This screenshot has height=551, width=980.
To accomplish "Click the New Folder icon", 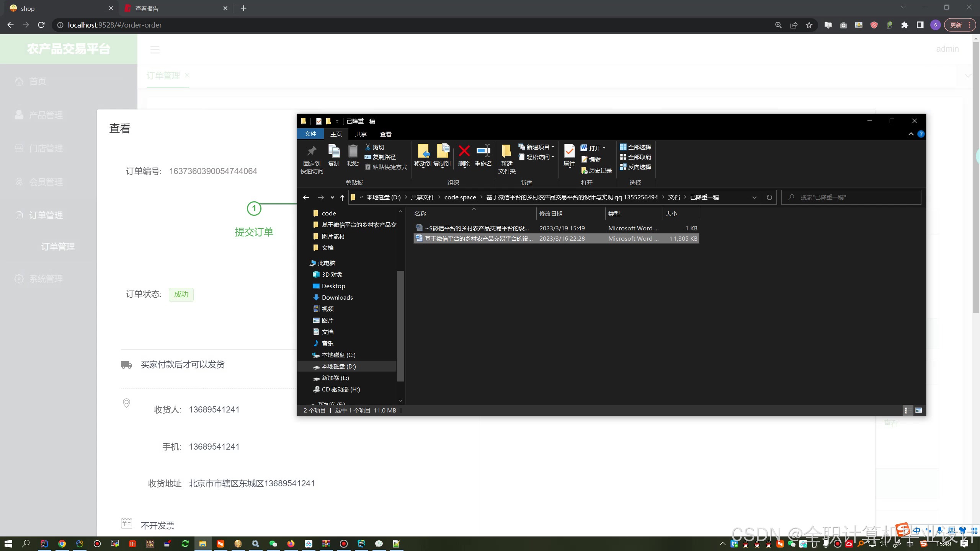I will [x=506, y=152].
